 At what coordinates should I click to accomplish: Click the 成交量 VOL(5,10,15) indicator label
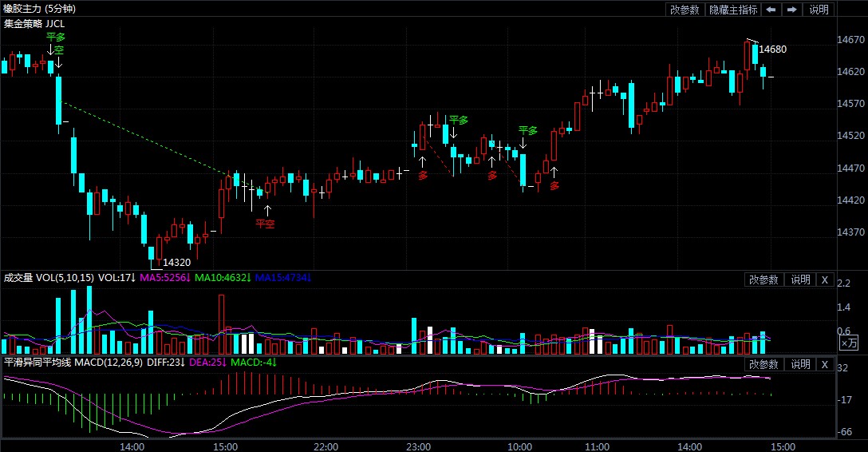(49, 278)
